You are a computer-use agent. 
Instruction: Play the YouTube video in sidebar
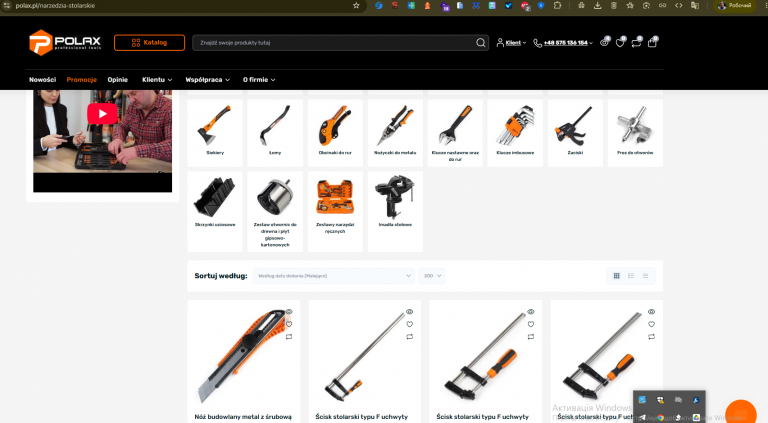(102, 114)
